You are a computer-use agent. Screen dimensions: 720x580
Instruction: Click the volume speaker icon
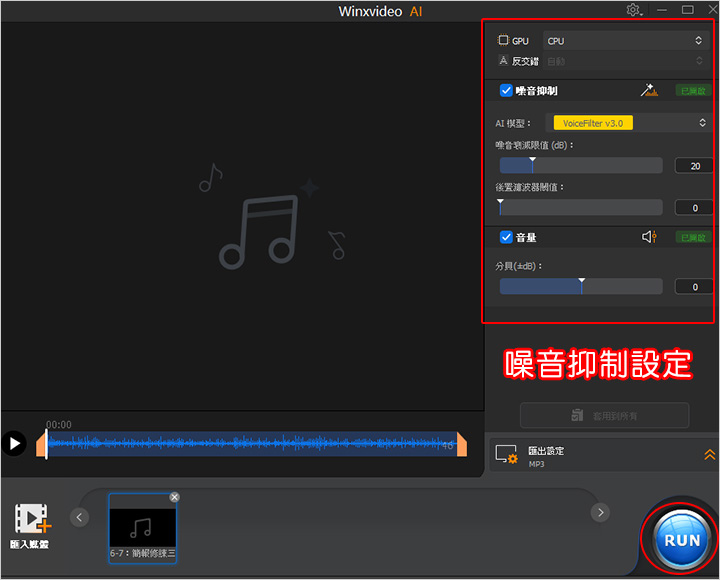pyautogui.click(x=649, y=237)
